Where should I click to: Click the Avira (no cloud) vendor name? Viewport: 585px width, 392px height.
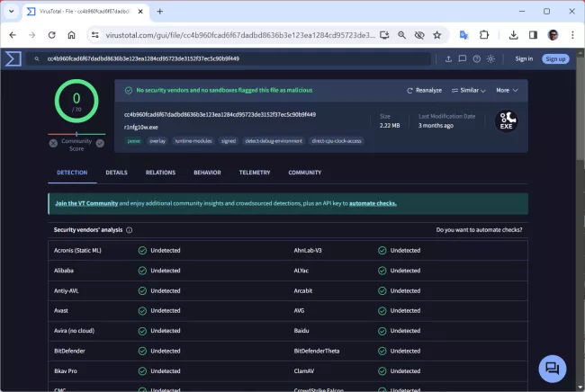tap(74, 331)
